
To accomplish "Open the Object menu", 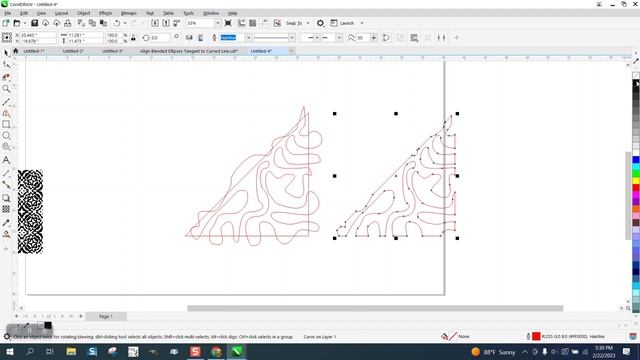I will coord(83,13).
